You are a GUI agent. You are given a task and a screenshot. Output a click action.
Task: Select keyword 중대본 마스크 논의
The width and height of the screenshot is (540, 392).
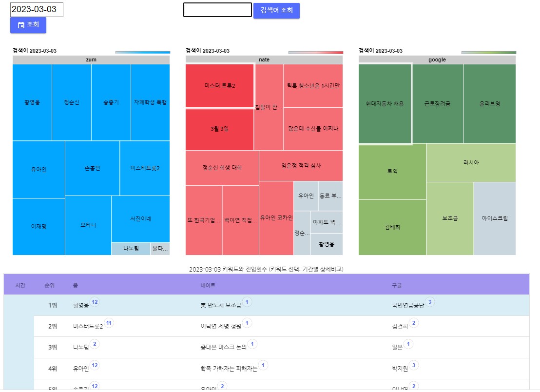click(224, 348)
